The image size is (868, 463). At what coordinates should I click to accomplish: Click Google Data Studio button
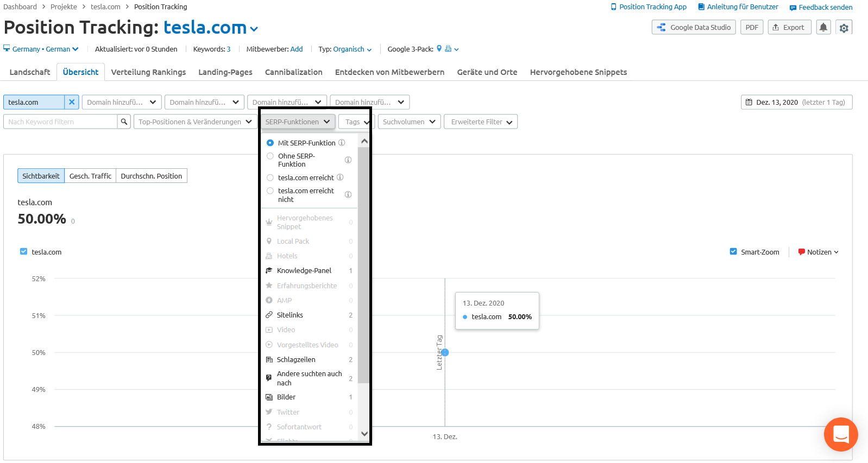click(694, 27)
